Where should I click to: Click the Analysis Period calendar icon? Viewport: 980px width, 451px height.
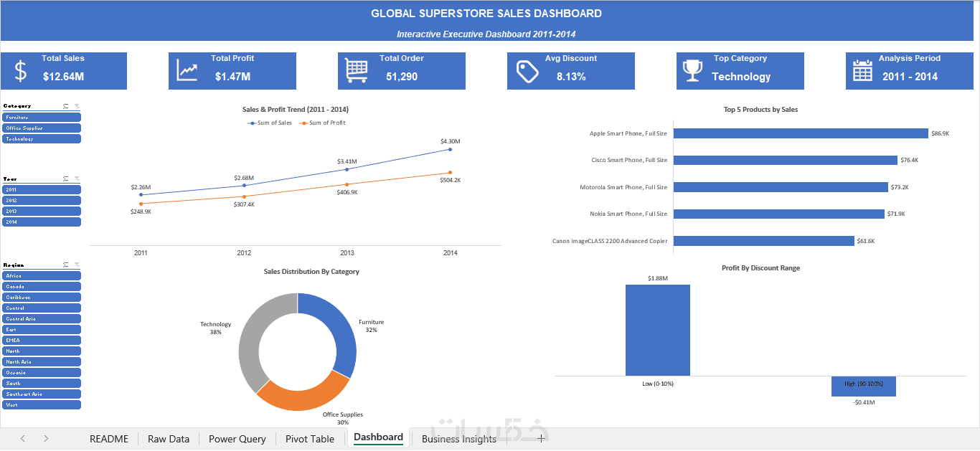pyautogui.click(x=862, y=70)
